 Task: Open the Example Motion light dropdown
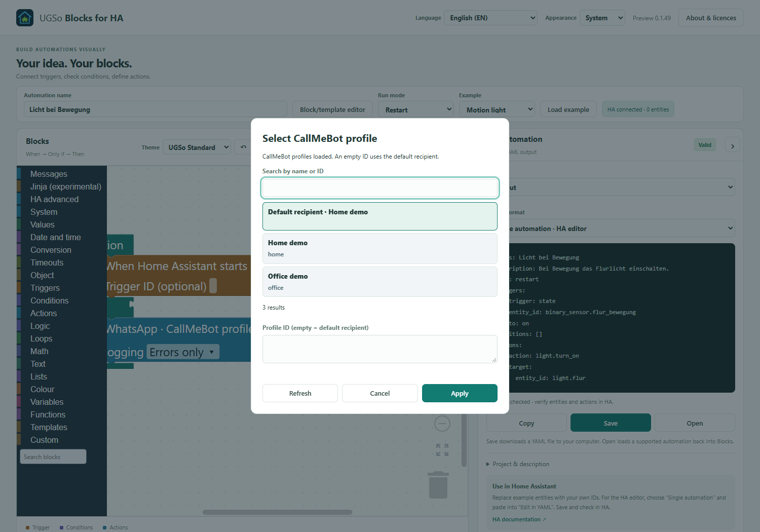coord(497,109)
